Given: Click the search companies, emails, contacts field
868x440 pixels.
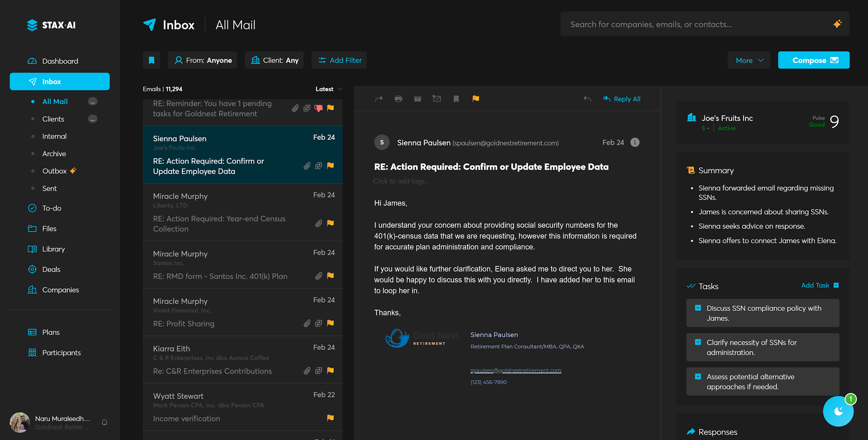Looking at the screenshot, I should click(x=697, y=24).
